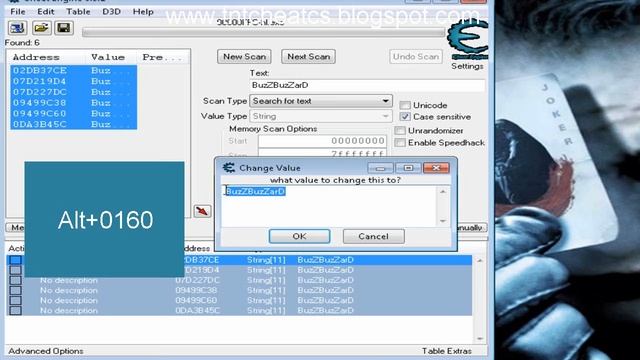Viewport: 640px width, 360px height.
Task: Click the Start address input field
Action: [x=322, y=141]
